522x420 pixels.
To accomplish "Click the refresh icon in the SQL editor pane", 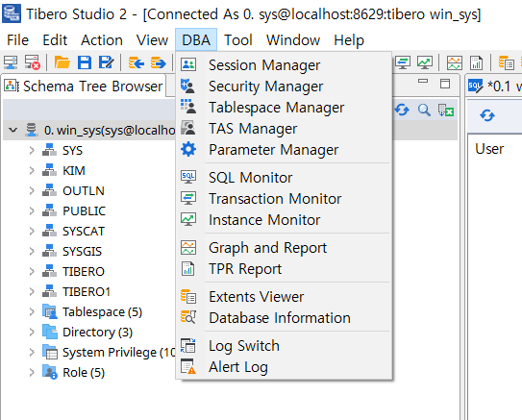I will (x=487, y=115).
